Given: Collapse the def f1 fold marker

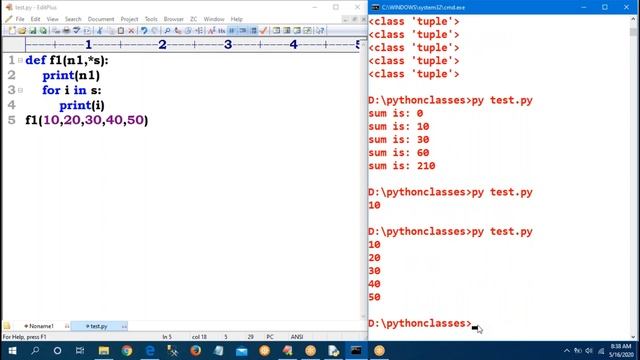Looking at the screenshot, I should coord(20,60).
